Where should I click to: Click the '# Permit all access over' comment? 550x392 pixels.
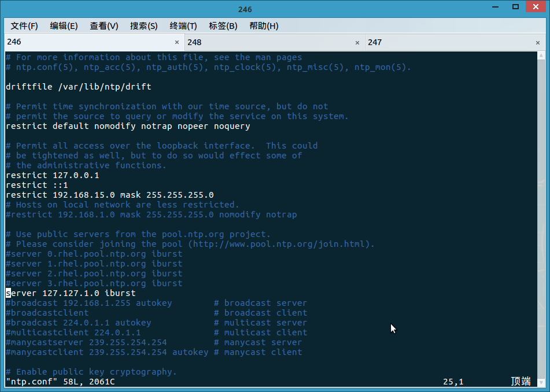(162, 146)
